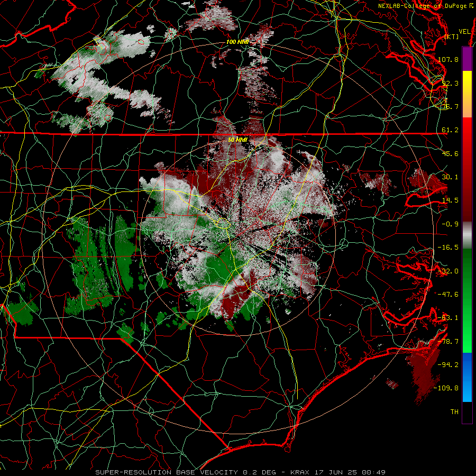This screenshot has height=476, width=476.
Task: Select the -109.8 value on velocity scale
Action: coord(446,388)
